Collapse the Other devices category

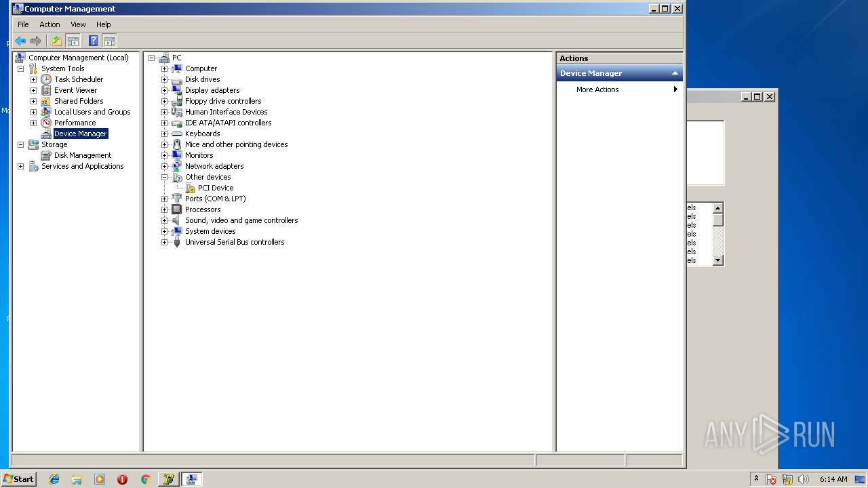[x=164, y=177]
